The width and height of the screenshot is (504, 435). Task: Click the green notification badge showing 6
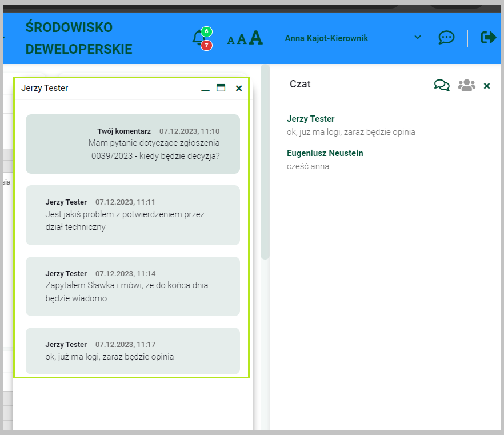(206, 31)
